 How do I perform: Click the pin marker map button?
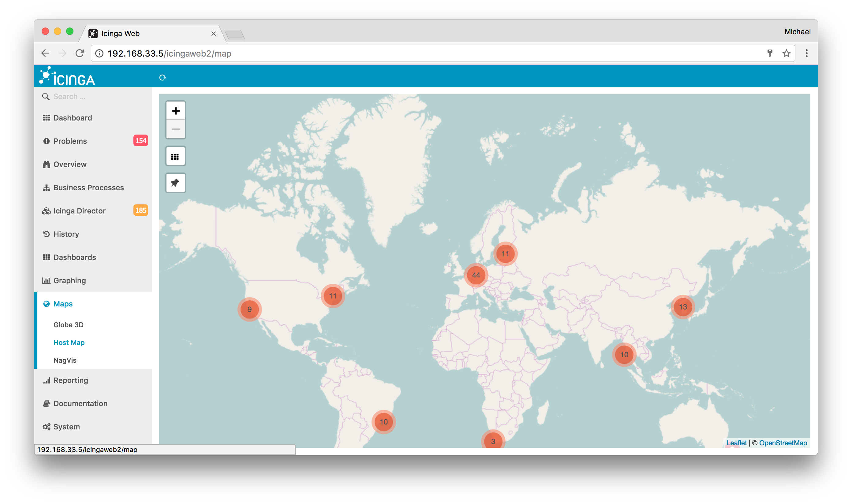pos(175,183)
